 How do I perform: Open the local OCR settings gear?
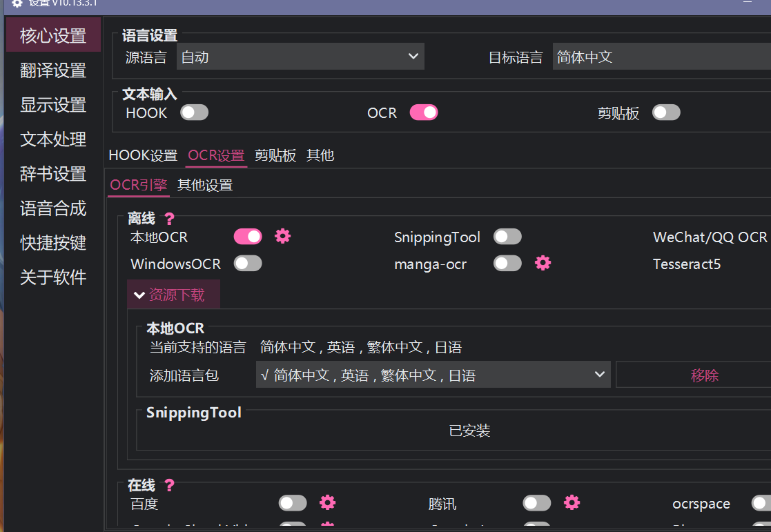pyautogui.click(x=283, y=236)
